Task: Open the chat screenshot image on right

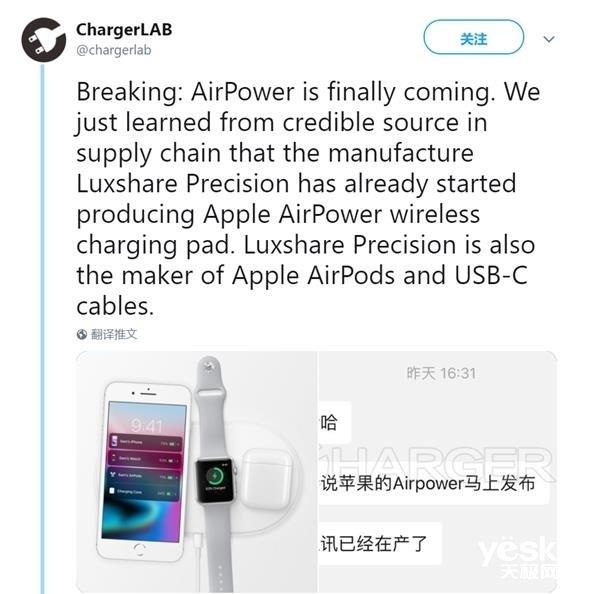Action: click(438, 471)
